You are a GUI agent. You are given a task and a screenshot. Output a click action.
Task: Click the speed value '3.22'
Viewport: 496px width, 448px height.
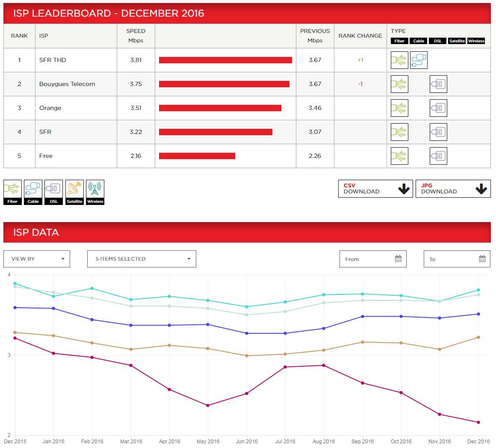(x=136, y=132)
